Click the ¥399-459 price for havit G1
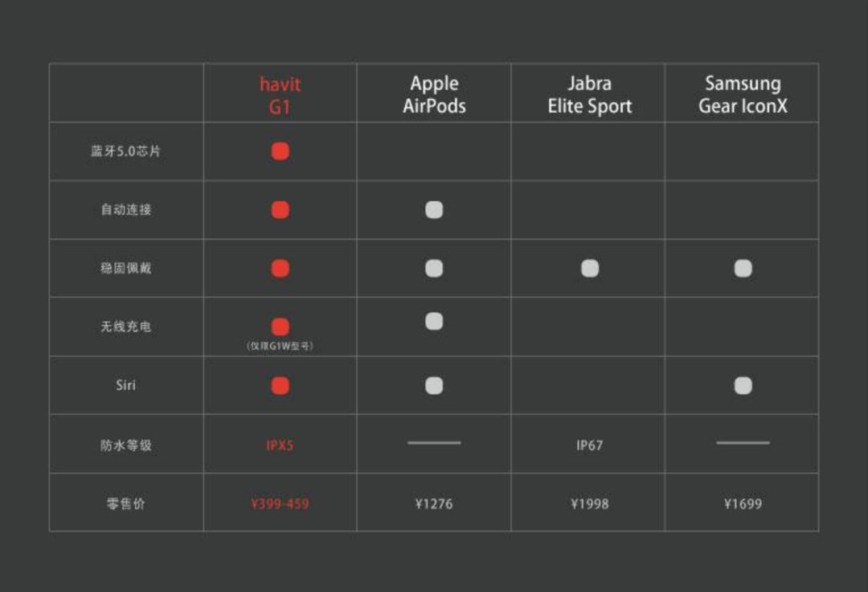 click(280, 504)
